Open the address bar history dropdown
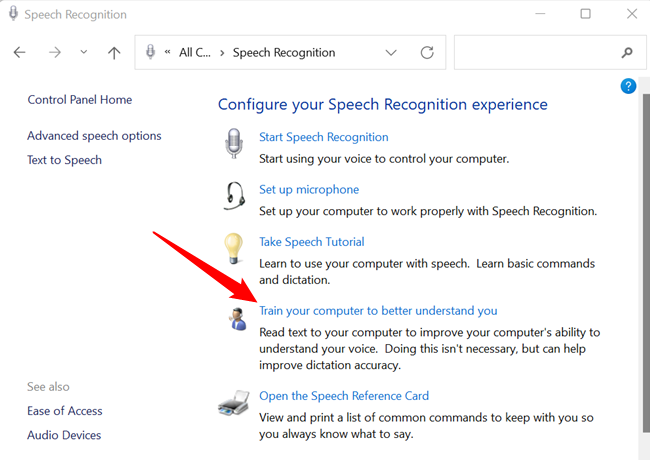 click(390, 53)
